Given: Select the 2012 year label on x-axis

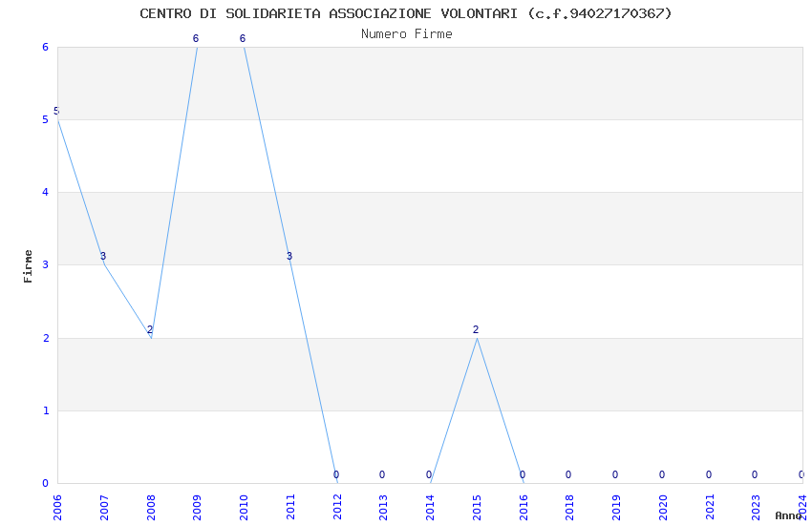Looking at the screenshot, I should (x=337, y=507).
